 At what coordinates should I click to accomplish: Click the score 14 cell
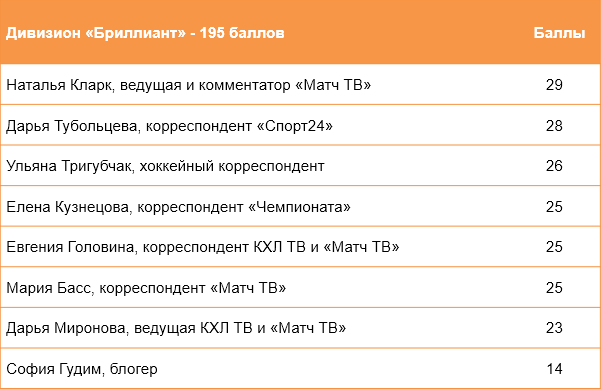tap(554, 369)
